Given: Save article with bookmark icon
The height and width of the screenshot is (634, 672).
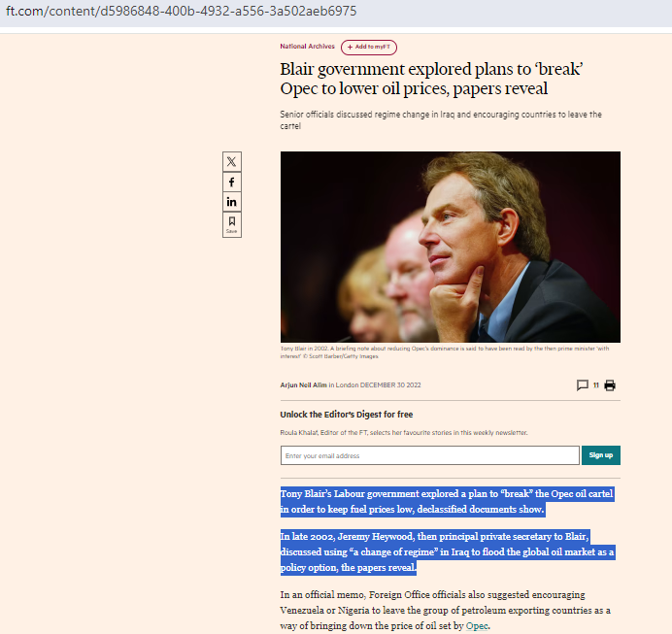Looking at the screenshot, I should (232, 224).
